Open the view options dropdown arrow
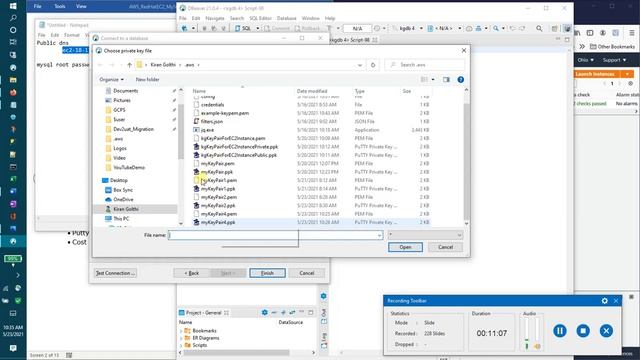 pos(433,80)
